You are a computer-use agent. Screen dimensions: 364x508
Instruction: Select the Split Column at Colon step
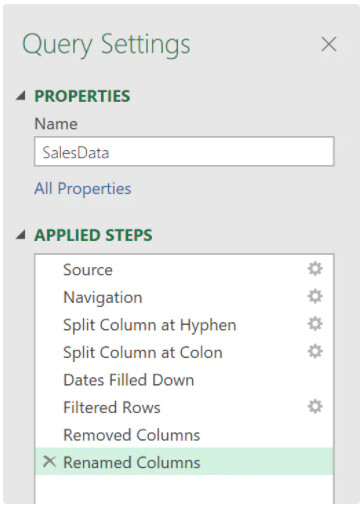184,352
